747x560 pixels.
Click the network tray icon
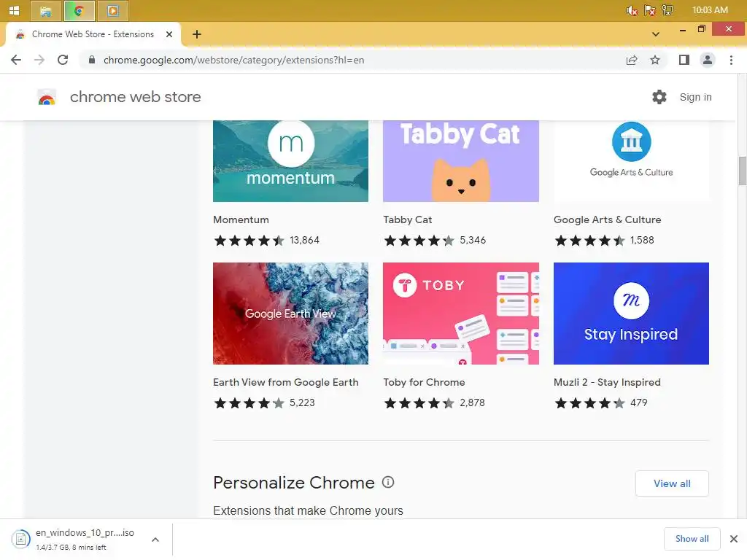pos(667,10)
